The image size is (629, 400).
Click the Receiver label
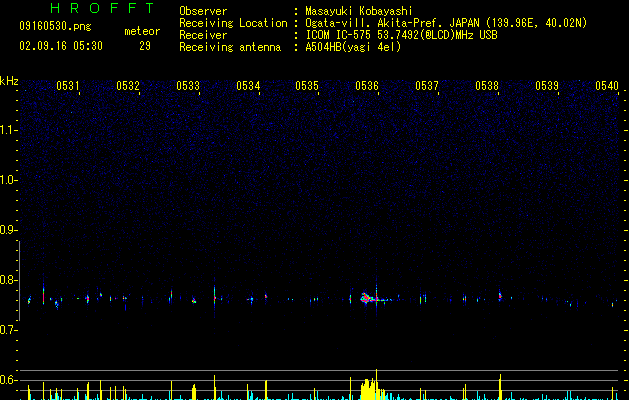click(x=203, y=35)
